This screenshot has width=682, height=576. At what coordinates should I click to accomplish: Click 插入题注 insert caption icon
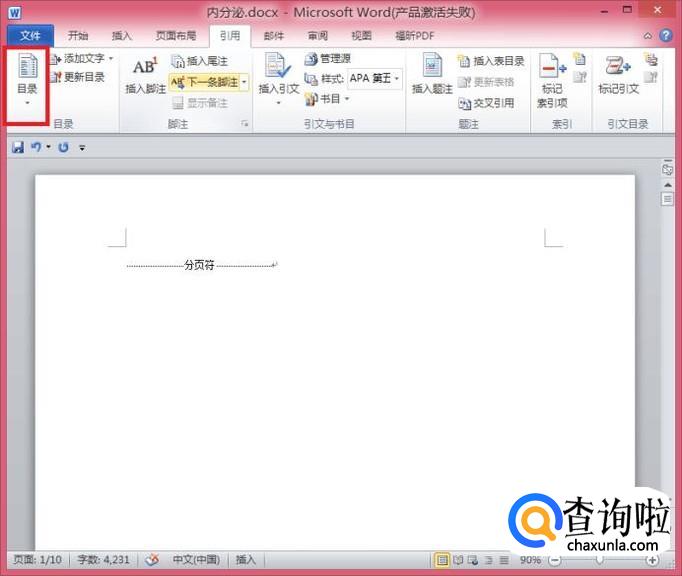[432, 65]
